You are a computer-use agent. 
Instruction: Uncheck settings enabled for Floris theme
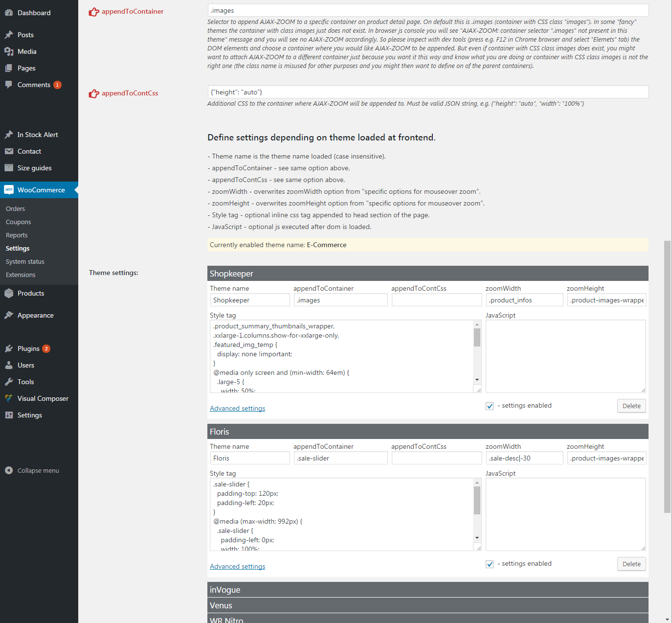tap(490, 564)
